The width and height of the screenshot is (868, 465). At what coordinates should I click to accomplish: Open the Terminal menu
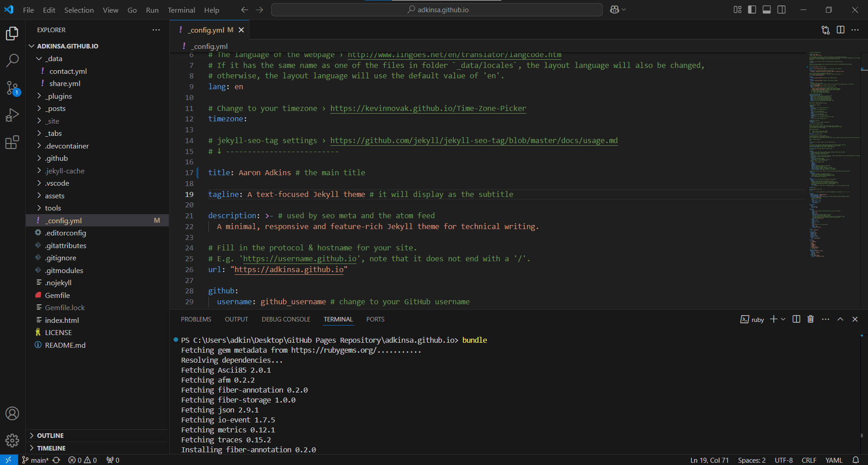181,10
